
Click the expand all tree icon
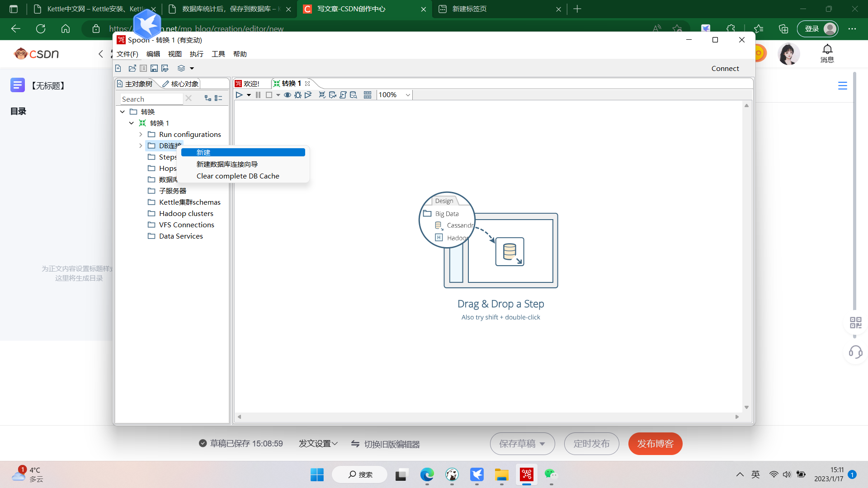click(208, 98)
